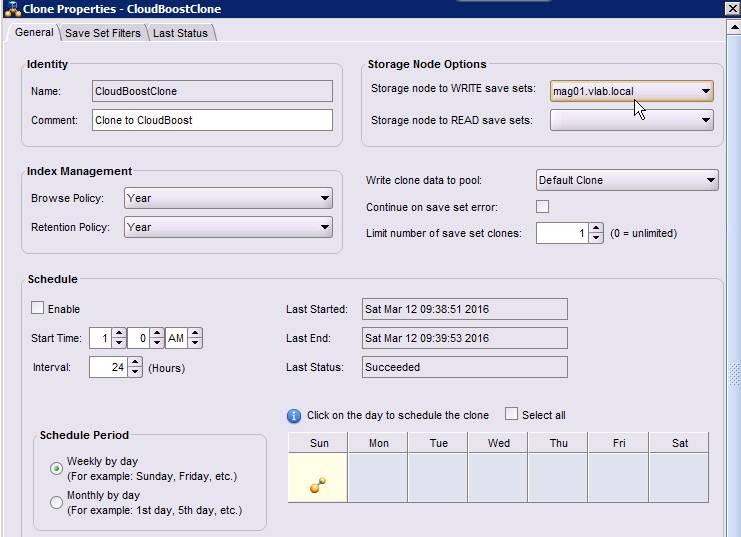Increase the limit of save set clones
The width and height of the screenshot is (741, 537).
[x=596, y=228]
